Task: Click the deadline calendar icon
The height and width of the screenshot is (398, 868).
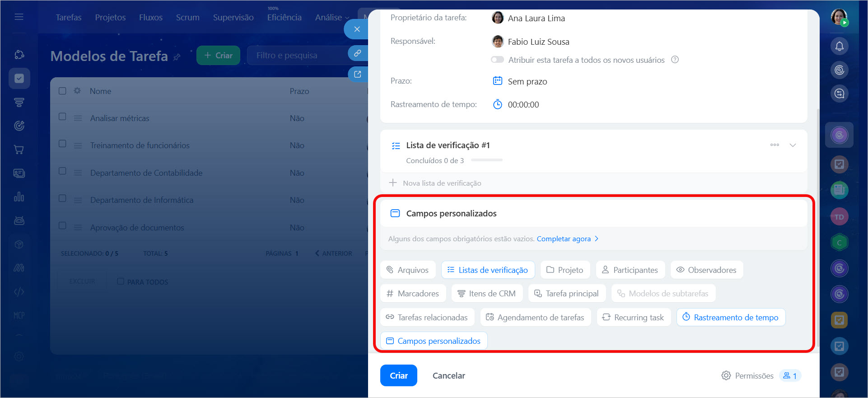Action: click(497, 81)
